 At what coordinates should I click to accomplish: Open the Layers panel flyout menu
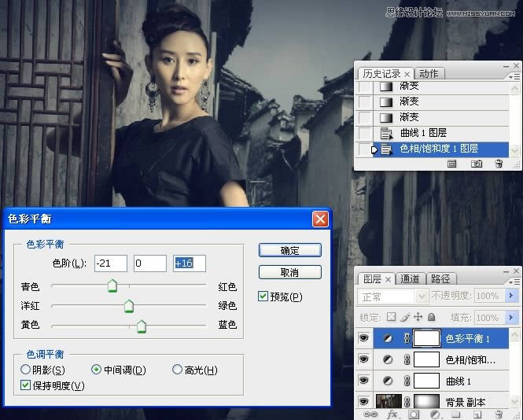point(515,278)
